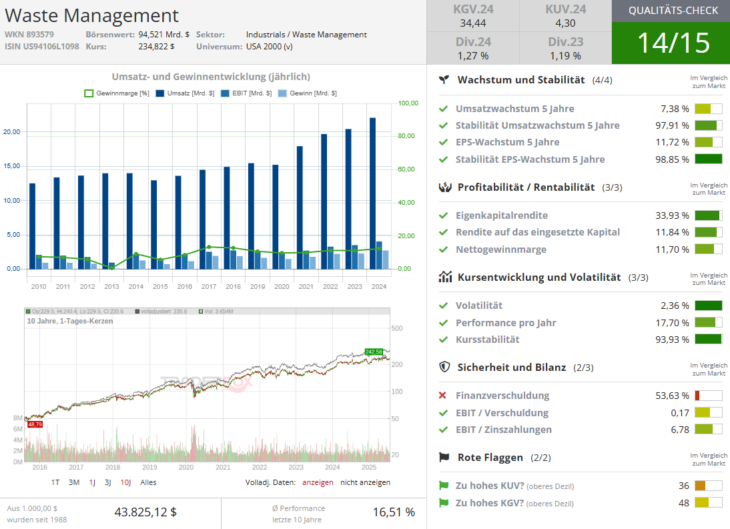The image size is (730, 529).
Task: Click the red 48.79 price marker on chart
Action: 35,424
